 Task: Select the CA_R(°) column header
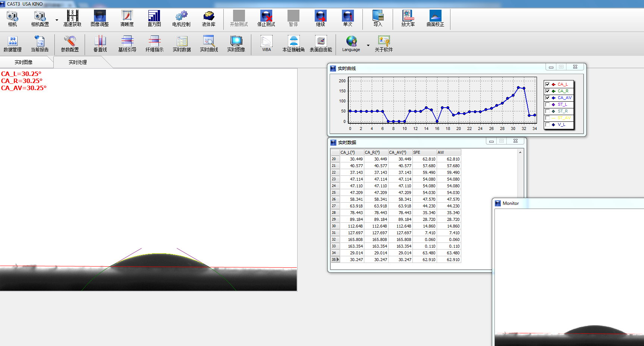point(376,152)
